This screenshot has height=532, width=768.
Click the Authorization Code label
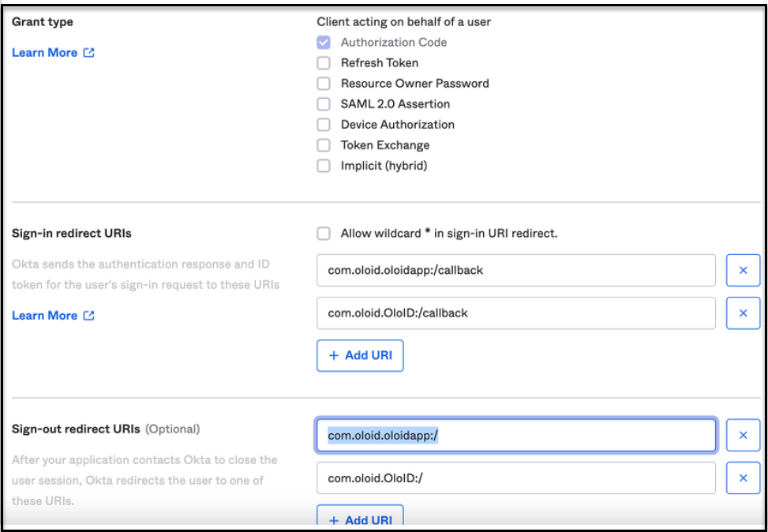[394, 43]
